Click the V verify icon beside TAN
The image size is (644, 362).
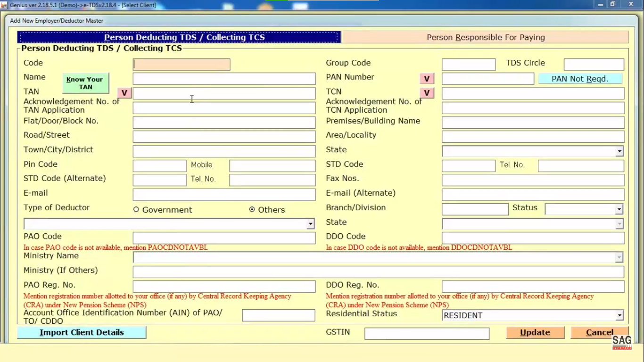[x=124, y=93]
